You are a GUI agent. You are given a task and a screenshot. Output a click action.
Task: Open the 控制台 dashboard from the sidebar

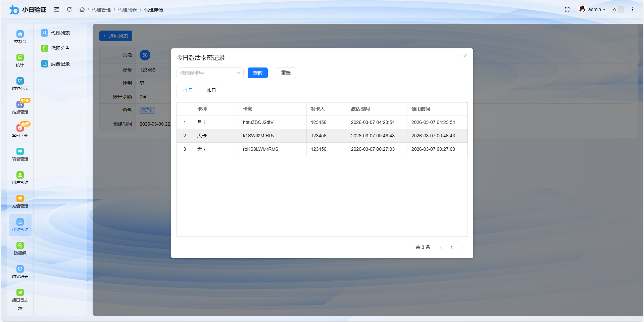tap(20, 37)
